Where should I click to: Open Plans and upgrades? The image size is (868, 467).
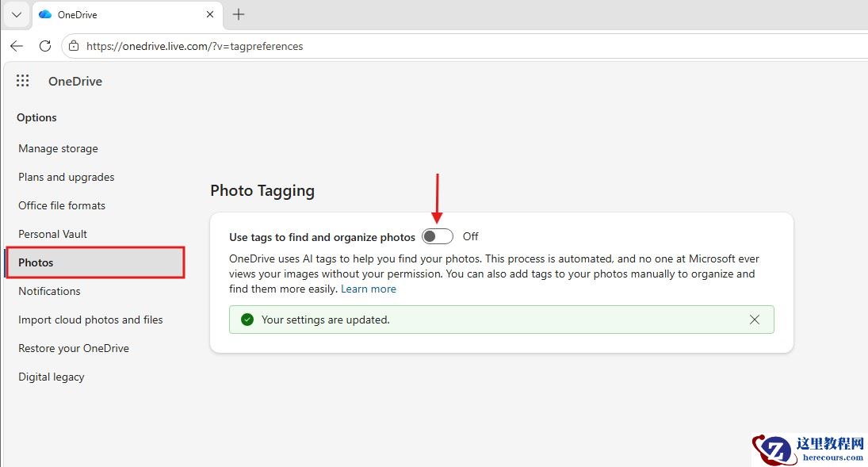(67, 177)
